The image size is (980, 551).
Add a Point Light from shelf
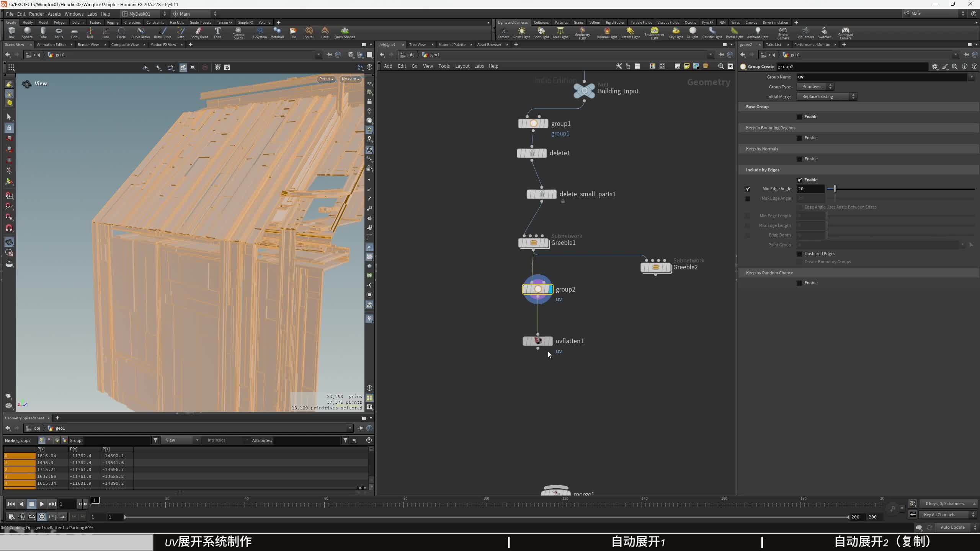521,32
